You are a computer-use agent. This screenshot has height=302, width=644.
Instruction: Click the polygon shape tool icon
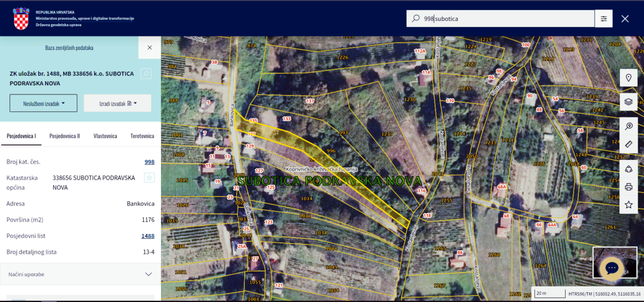click(628, 169)
